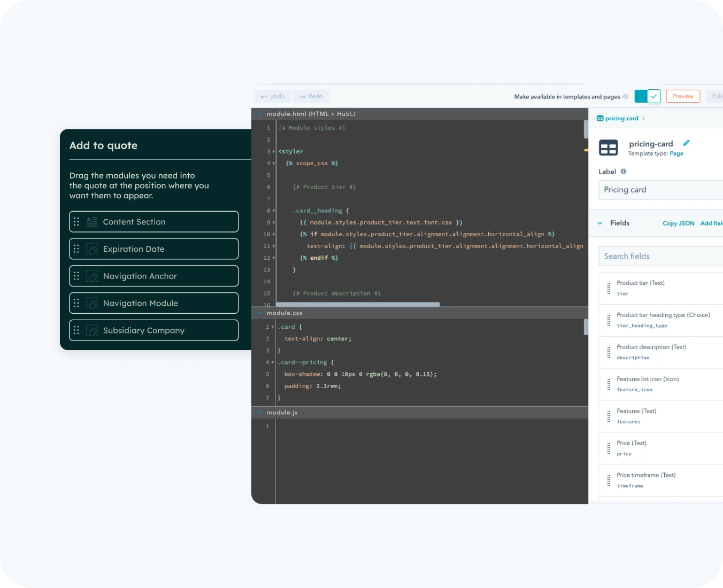Image resolution: width=723 pixels, height=588 pixels.
Task: Fold the <style> block at line 3
Action: pyautogui.click(x=274, y=152)
